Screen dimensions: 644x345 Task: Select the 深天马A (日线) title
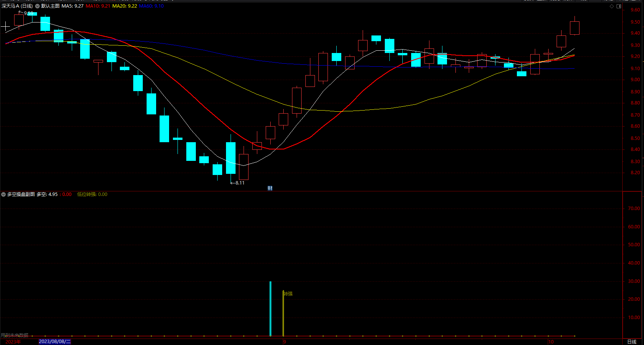(x=17, y=6)
